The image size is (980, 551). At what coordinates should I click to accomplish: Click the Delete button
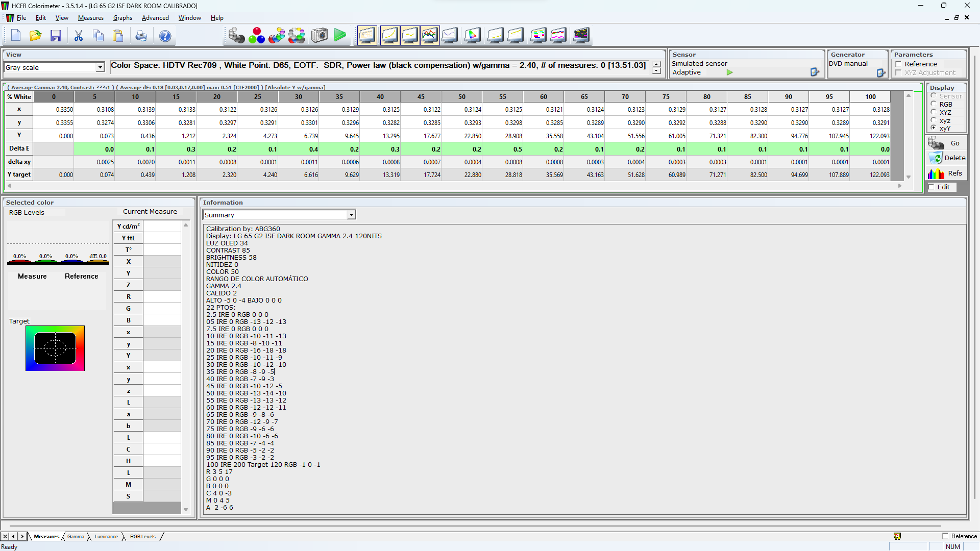tap(947, 158)
